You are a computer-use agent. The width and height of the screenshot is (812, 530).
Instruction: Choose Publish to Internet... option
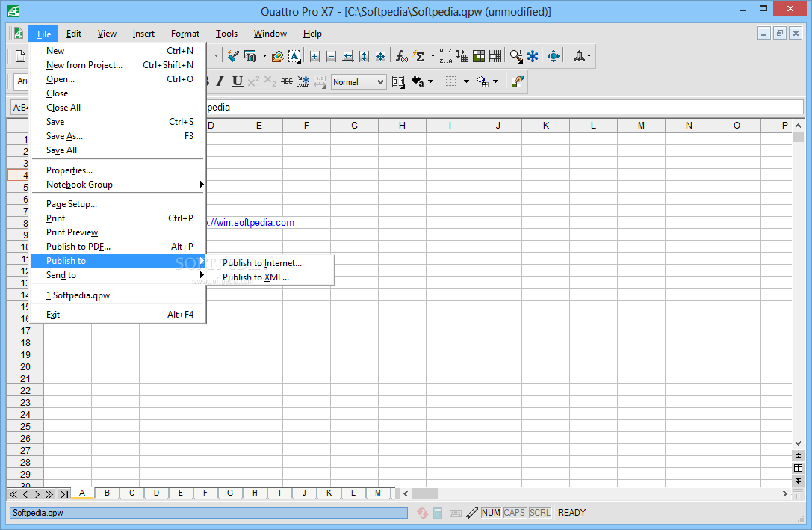(270, 263)
